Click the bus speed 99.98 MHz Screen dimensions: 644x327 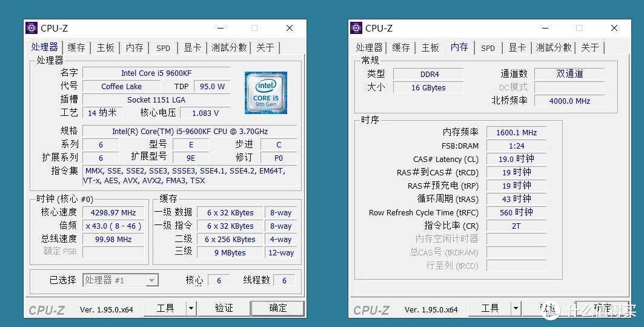coord(113,240)
